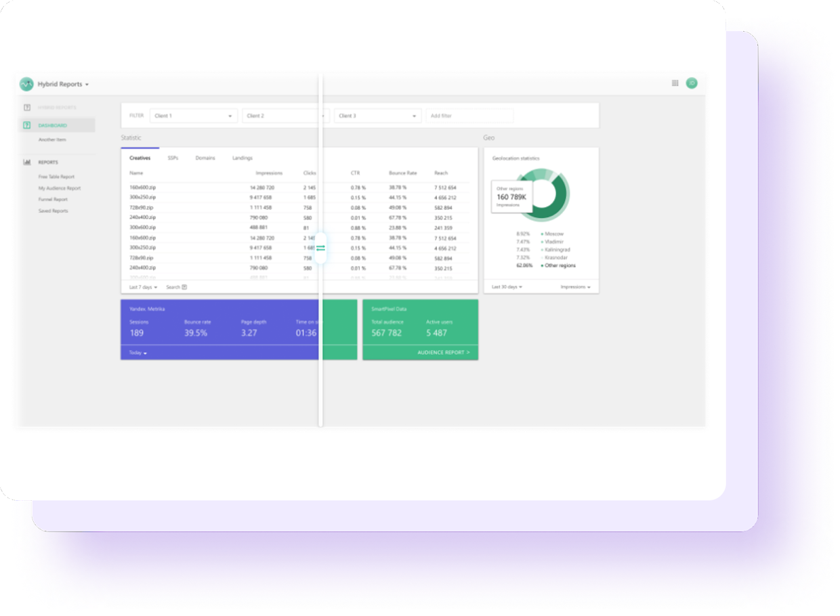Open the Today dropdown in Yandex Metrika
This screenshot has width=840, height=616.
(x=138, y=353)
